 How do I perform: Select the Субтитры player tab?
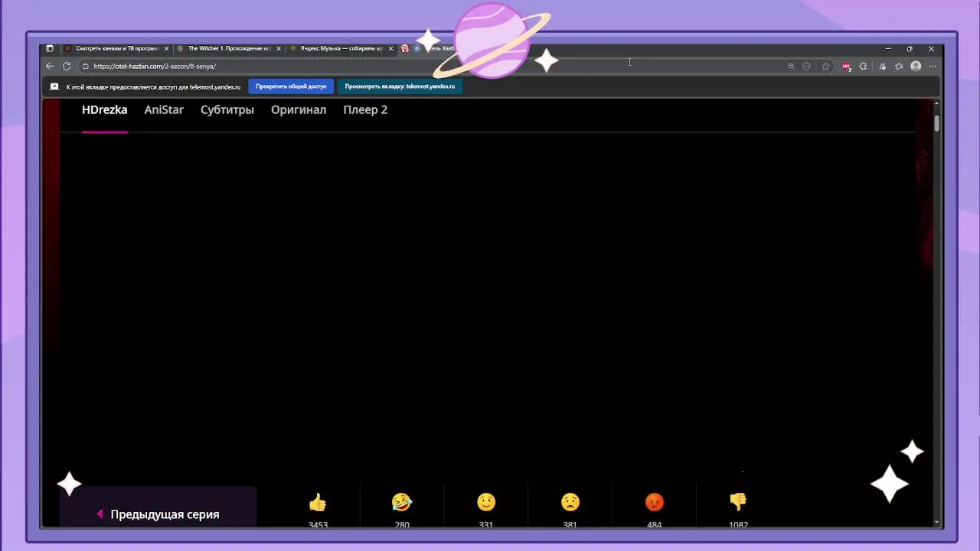coord(227,110)
